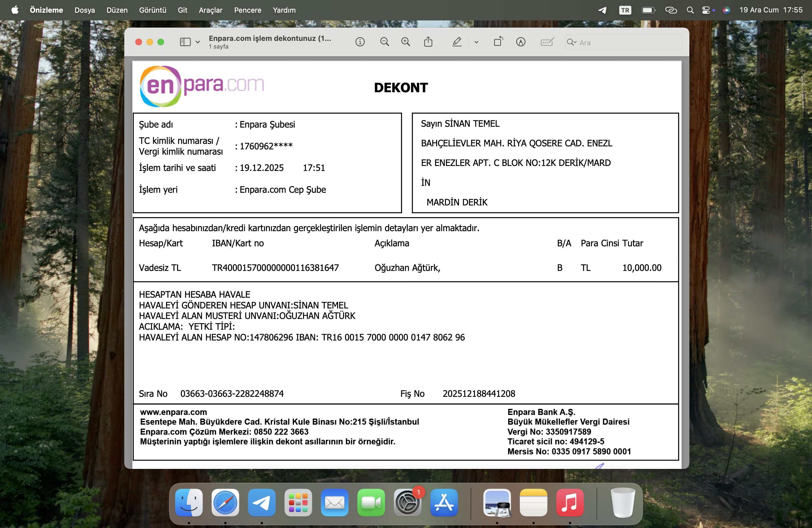Open Finder from the Dock

pyautogui.click(x=189, y=502)
